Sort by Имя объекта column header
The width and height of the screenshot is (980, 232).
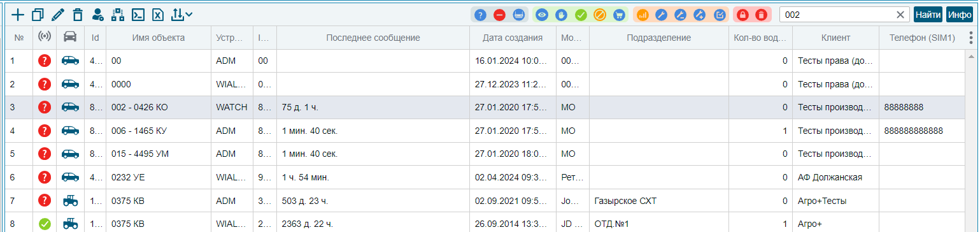pyautogui.click(x=159, y=38)
